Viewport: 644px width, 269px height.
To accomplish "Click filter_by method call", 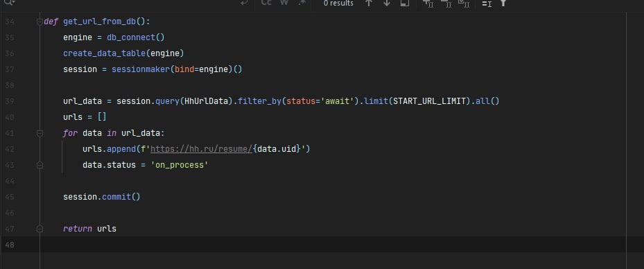I will point(259,101).
